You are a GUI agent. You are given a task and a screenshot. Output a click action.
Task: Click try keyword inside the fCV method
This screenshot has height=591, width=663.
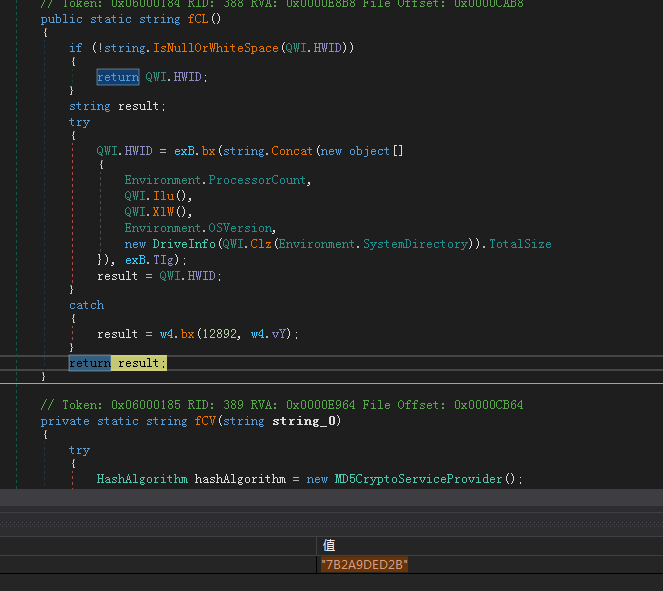[x=79, y=450]
